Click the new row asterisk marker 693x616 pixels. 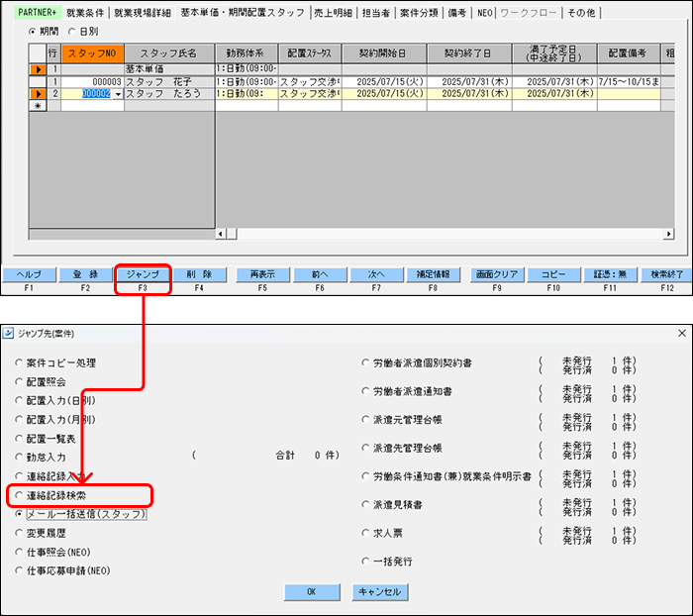tap(38, 105)
